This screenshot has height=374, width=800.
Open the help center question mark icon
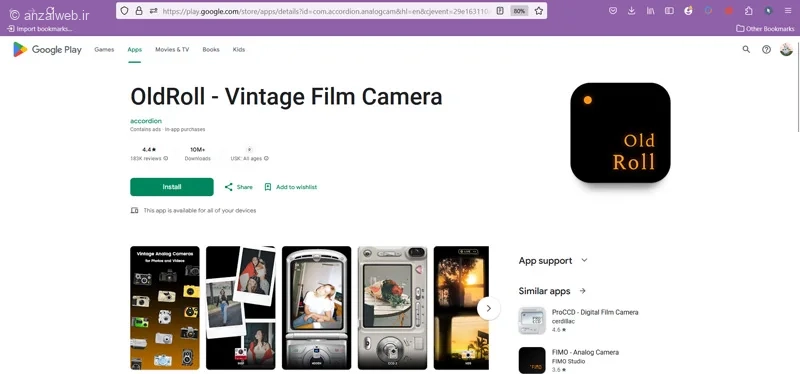(766, 49)
